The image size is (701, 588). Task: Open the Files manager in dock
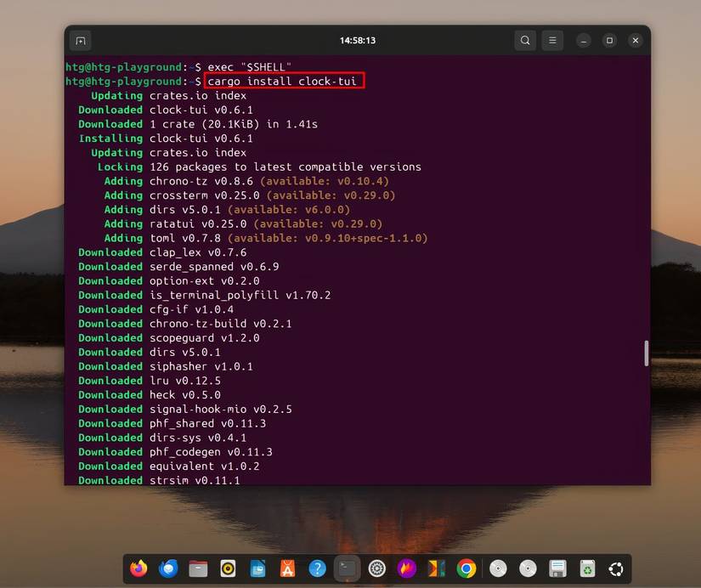198,568
